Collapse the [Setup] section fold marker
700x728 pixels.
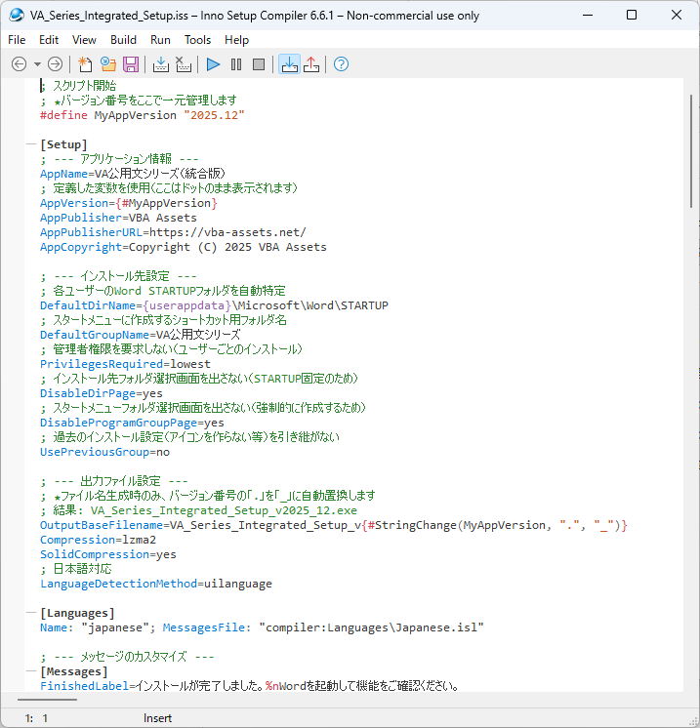(31, 144)
